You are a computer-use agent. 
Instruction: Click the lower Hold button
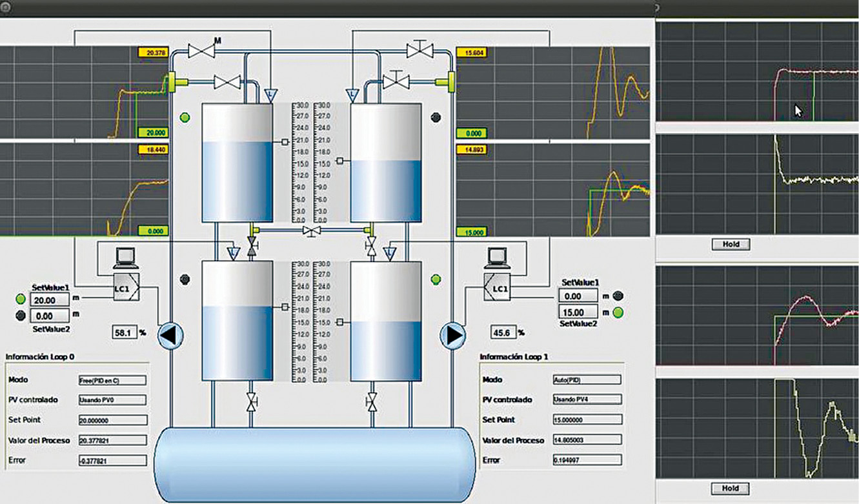point(730,488)
